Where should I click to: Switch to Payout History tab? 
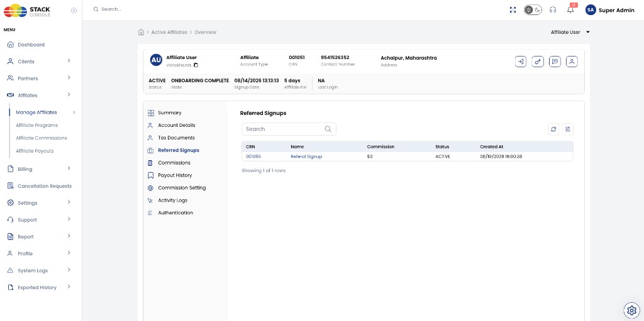175,175
